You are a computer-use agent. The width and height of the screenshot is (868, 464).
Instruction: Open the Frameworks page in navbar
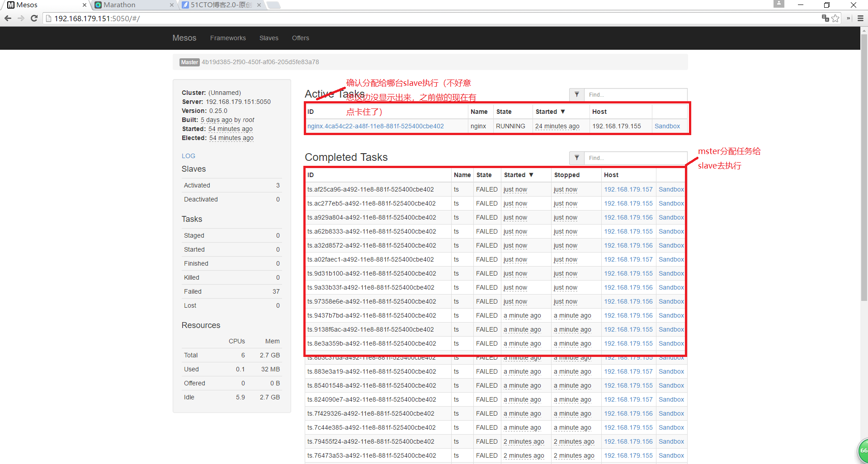(x=228, y=38)
